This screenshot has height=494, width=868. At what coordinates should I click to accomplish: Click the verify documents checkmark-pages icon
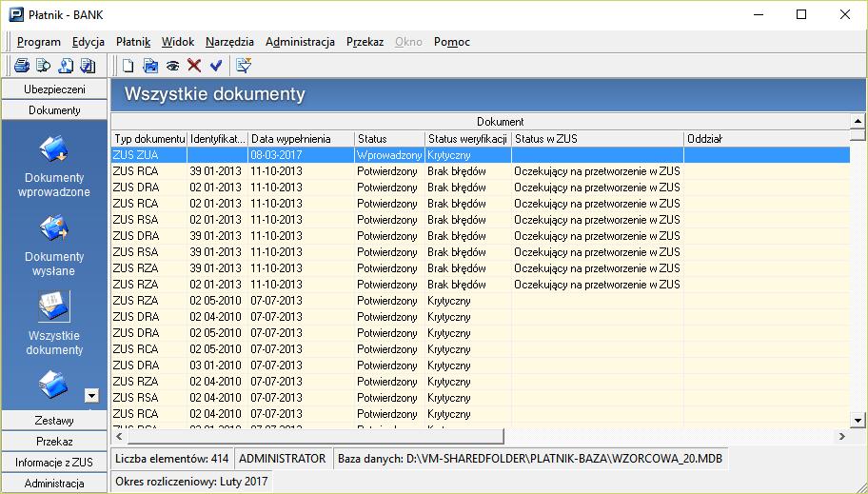click(x=88, y=66)
